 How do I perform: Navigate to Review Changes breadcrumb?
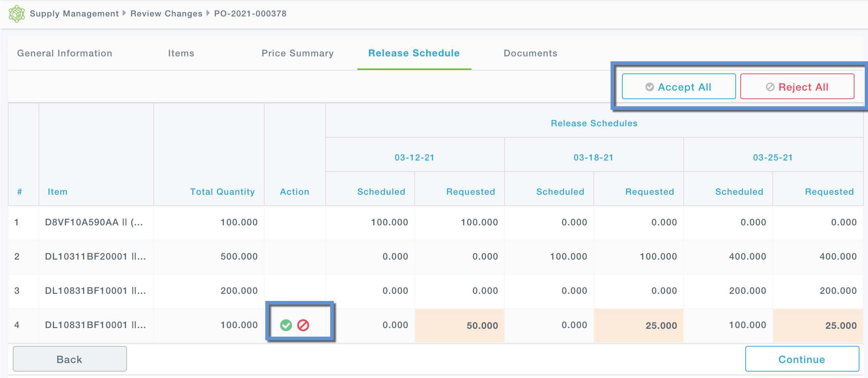click(166, 14)
